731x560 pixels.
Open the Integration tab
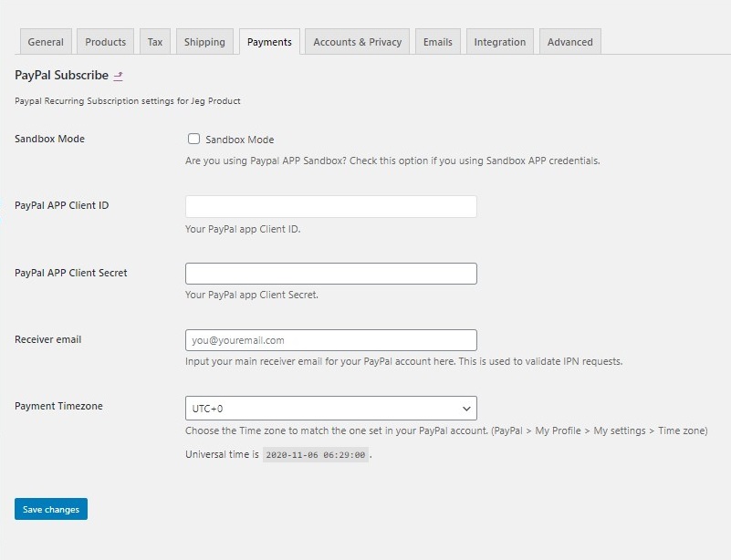[x=499, y=42]
